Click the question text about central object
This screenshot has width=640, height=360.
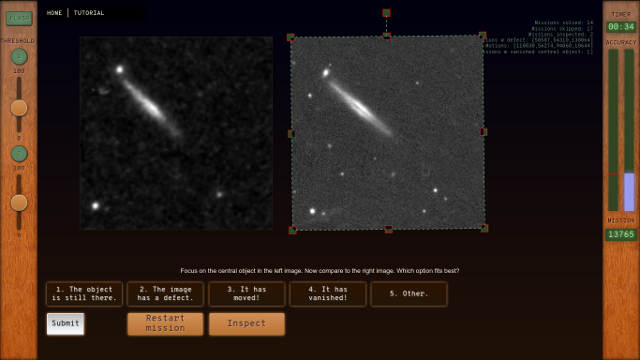coord(320,271)
